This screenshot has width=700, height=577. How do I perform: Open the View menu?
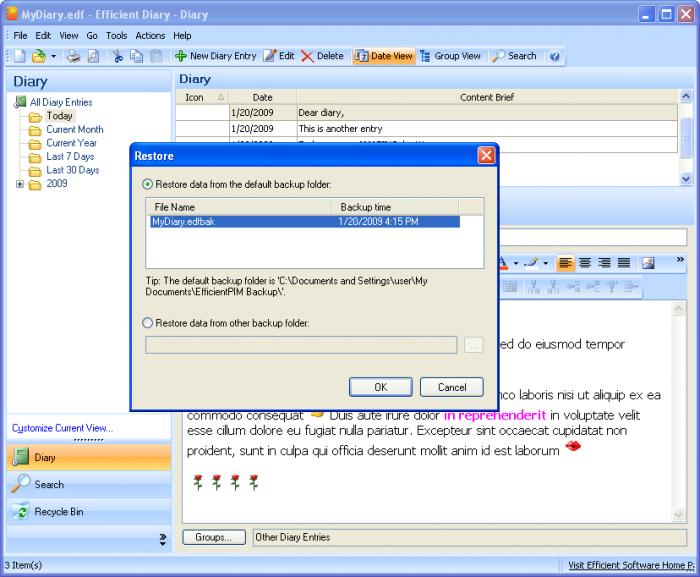[x=69, y=36]
